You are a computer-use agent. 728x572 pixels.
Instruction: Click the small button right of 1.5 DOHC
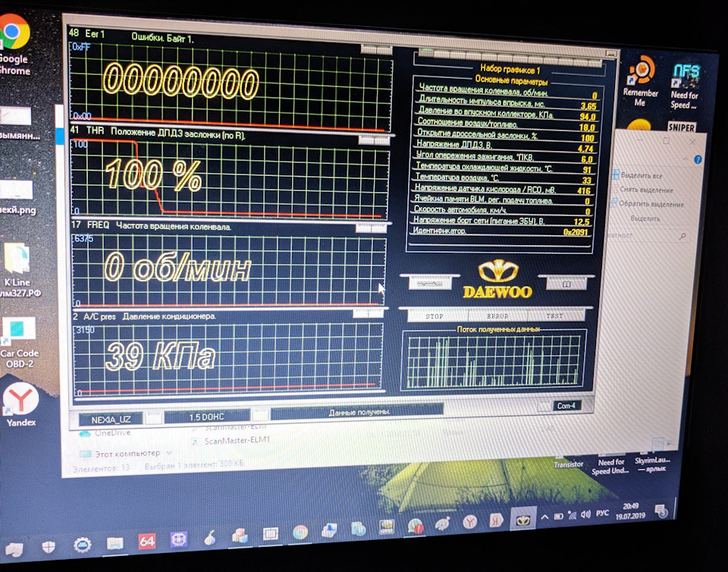[x=259, y=415]
